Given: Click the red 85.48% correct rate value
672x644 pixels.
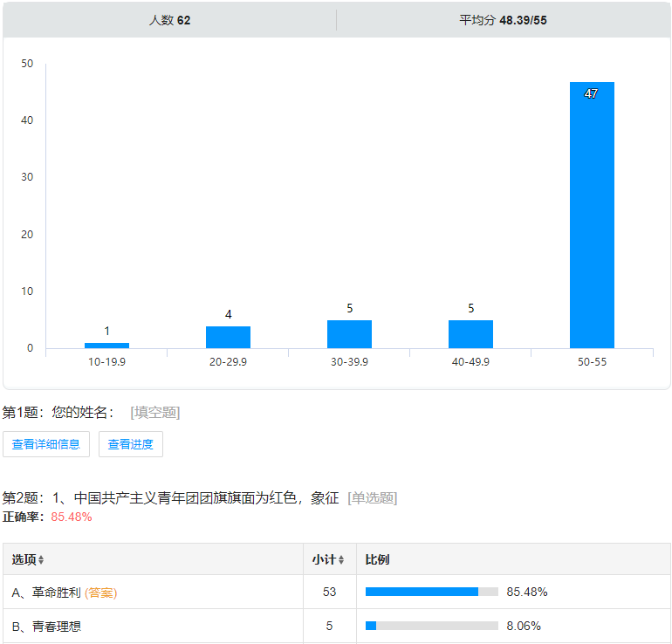Looking at the screenshot, I should point(72,517).
